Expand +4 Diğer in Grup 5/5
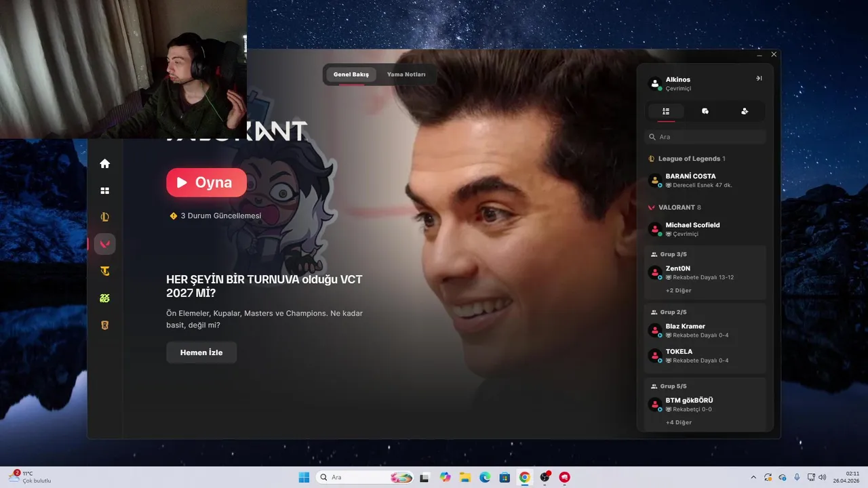 click(x=678, y=422)
